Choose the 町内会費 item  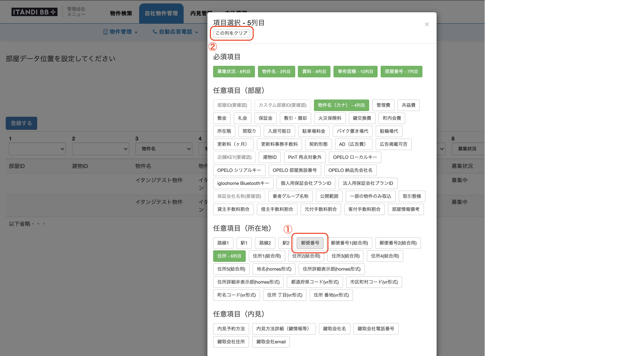coord(392,118)
